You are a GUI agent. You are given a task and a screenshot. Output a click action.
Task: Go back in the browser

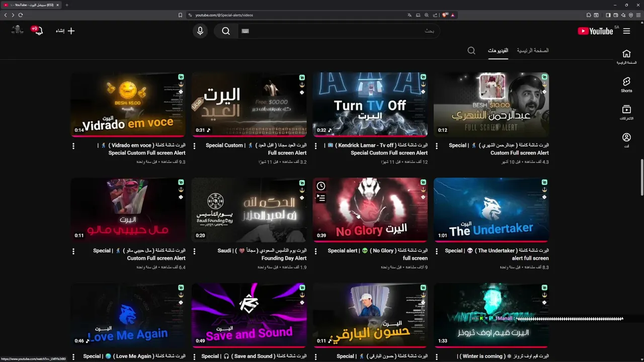[x=6, y=15]
